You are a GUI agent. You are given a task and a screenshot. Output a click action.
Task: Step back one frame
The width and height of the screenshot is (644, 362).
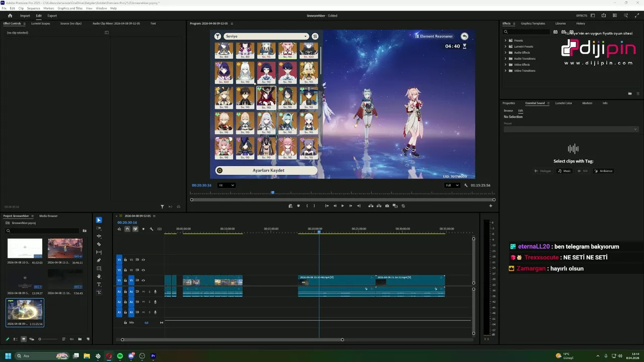coord(335,206)
